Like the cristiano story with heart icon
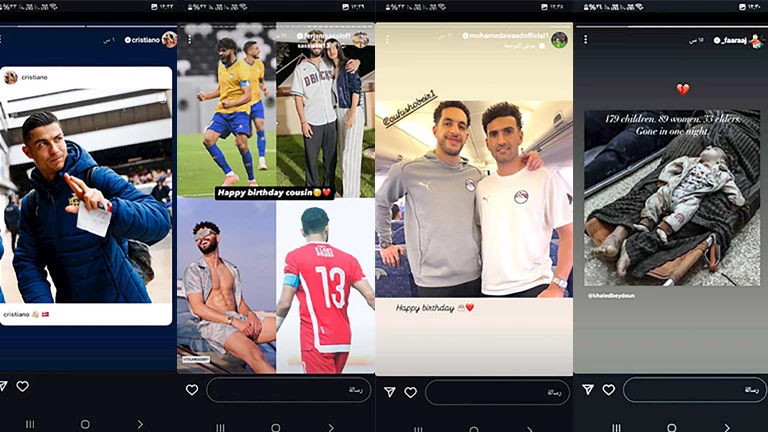The image size is (768, 432). (22, 387)
